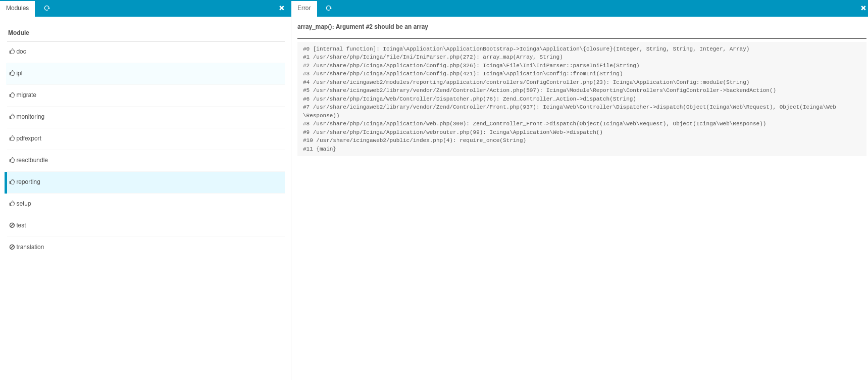The image size is (868, 380).
Task: Click stack trace line #0 internal function
Action: (x=526, y=49)
